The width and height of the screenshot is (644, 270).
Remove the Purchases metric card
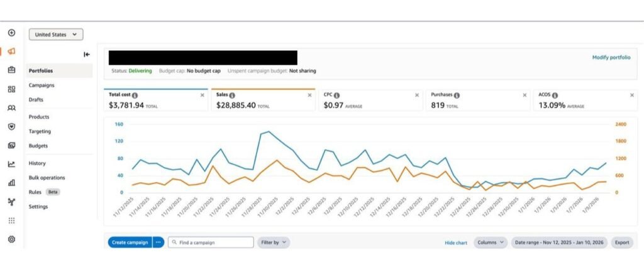click(x=525, y=95)
